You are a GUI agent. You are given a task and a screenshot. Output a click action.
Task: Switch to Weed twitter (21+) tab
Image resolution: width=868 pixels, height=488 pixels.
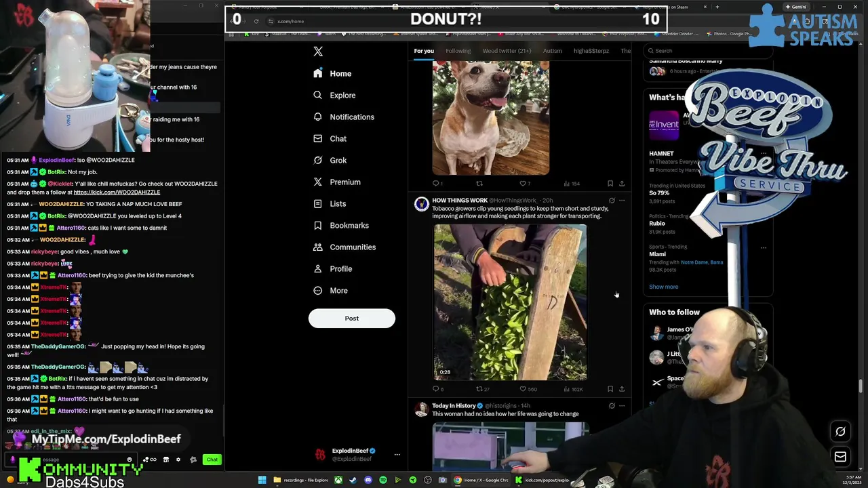tap(507, 51)
